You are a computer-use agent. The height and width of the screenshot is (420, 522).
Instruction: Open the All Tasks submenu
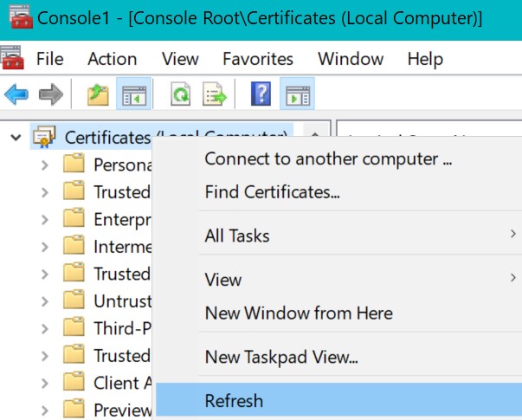pyautogui.click(x=237, y=236)
